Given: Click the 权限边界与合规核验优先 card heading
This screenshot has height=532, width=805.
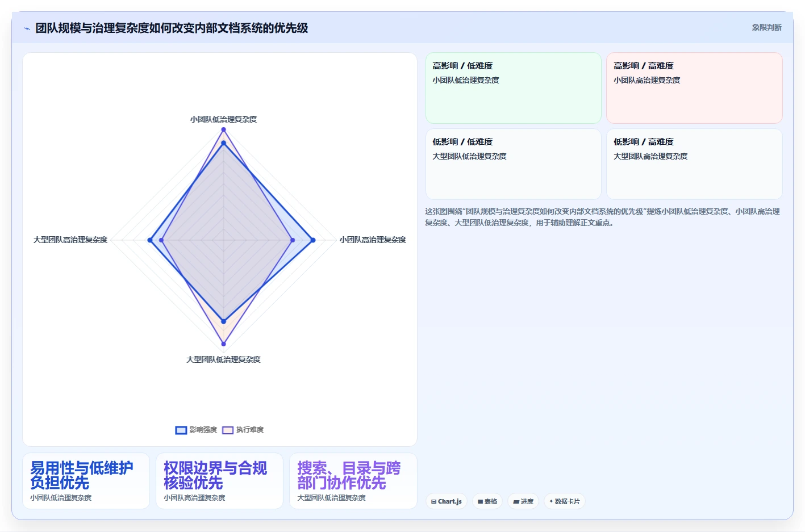Looking at the screenshot, I should click(215, 475).
